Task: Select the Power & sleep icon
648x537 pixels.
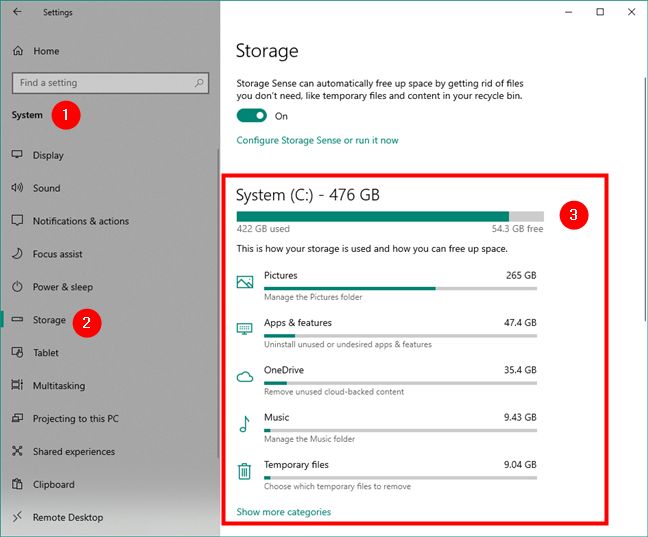Action: pos(17,286)
